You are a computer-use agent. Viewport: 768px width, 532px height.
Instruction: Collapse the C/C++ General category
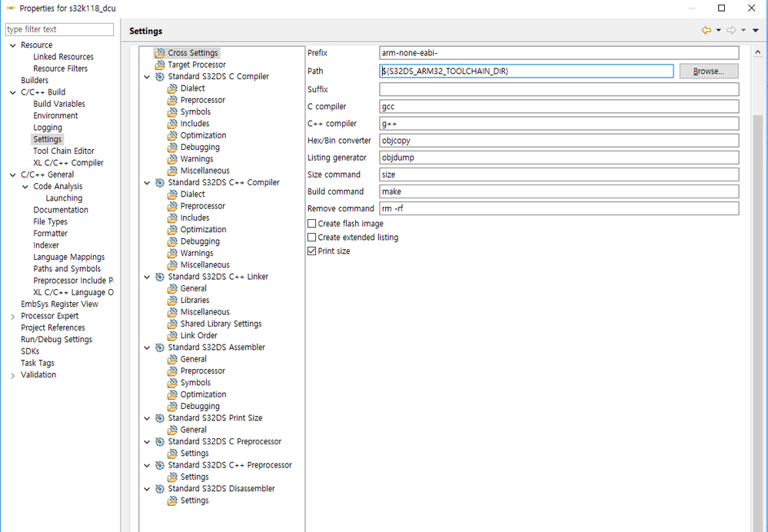pos(13,175)
